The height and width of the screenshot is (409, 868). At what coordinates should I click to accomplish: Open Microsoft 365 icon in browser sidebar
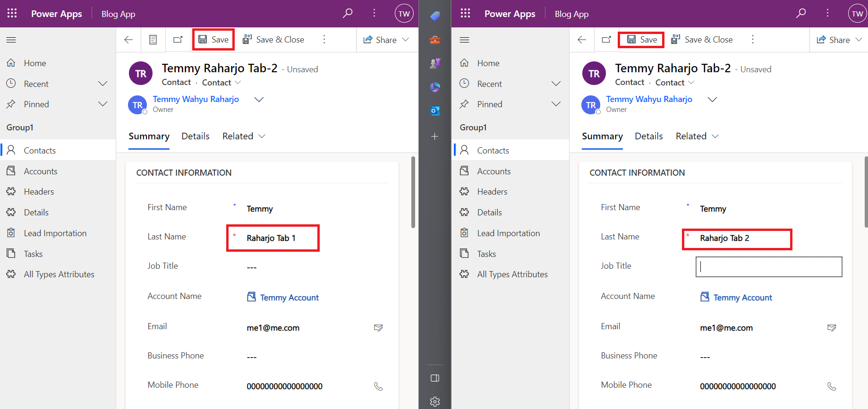(435, 87)
